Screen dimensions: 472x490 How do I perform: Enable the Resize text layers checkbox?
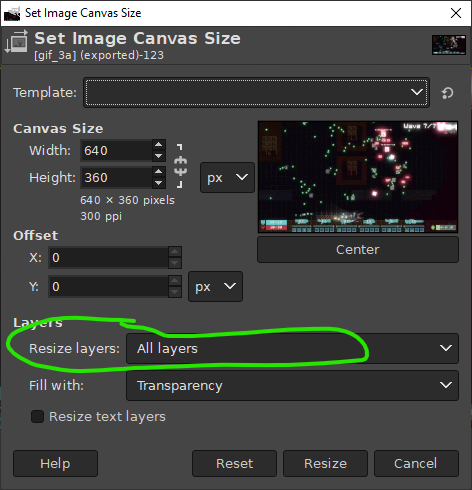click(x=37, y=416)
